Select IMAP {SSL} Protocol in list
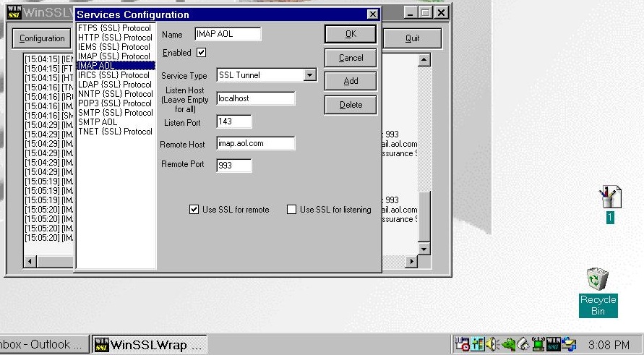The height and width of the screenshot is (355, 644). coord(116,56)
